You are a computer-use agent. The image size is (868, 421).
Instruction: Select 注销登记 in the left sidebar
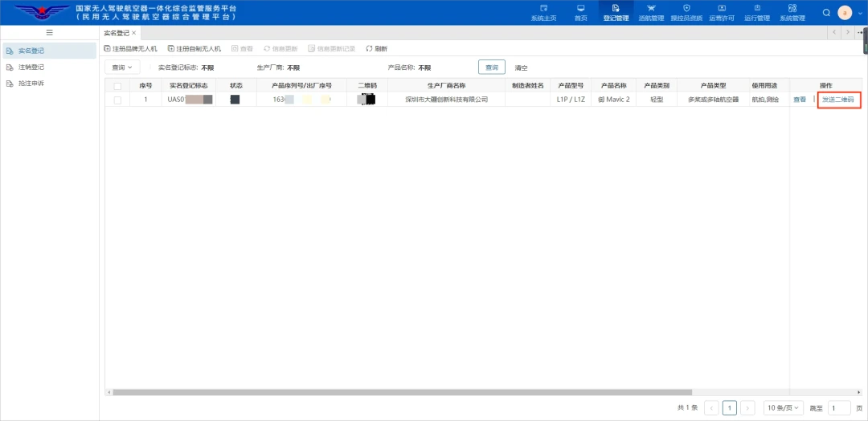[x=49, y=67]
